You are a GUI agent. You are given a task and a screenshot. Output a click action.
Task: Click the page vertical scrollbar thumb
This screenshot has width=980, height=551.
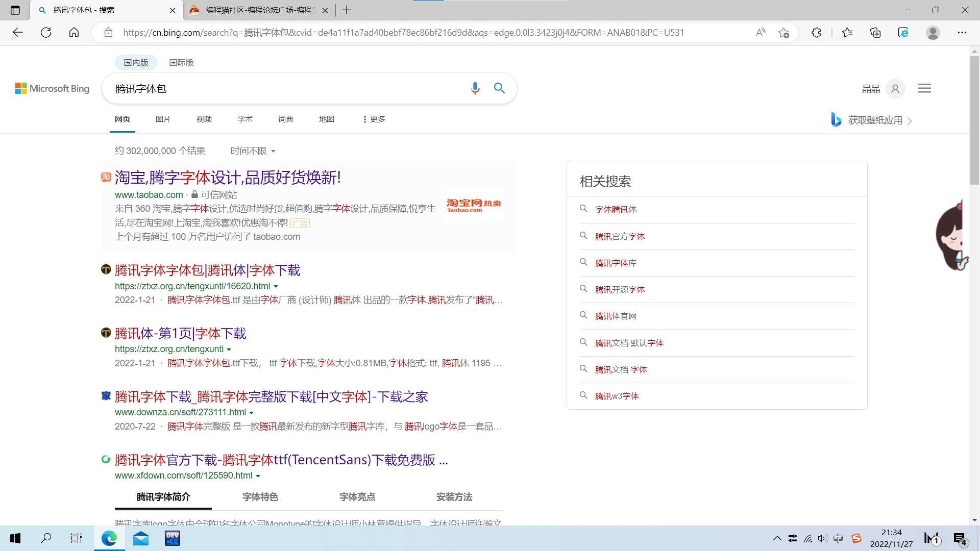pos(974,120)
